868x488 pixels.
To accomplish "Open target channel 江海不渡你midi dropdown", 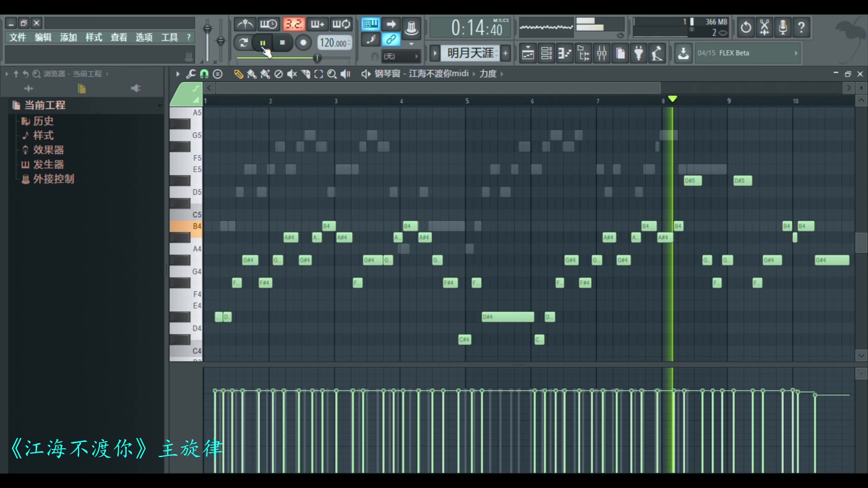I will (439, 74).
